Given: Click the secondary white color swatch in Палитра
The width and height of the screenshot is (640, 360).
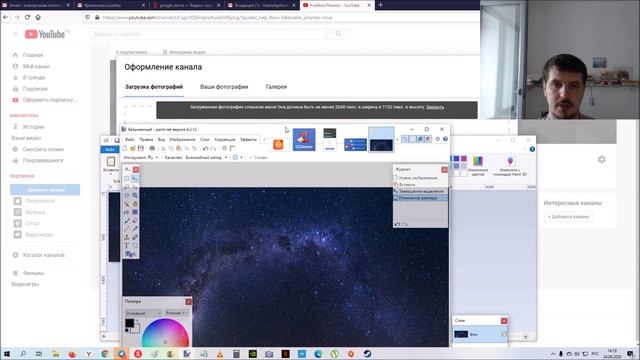Looking at the screenshot, I should point(136,329).
